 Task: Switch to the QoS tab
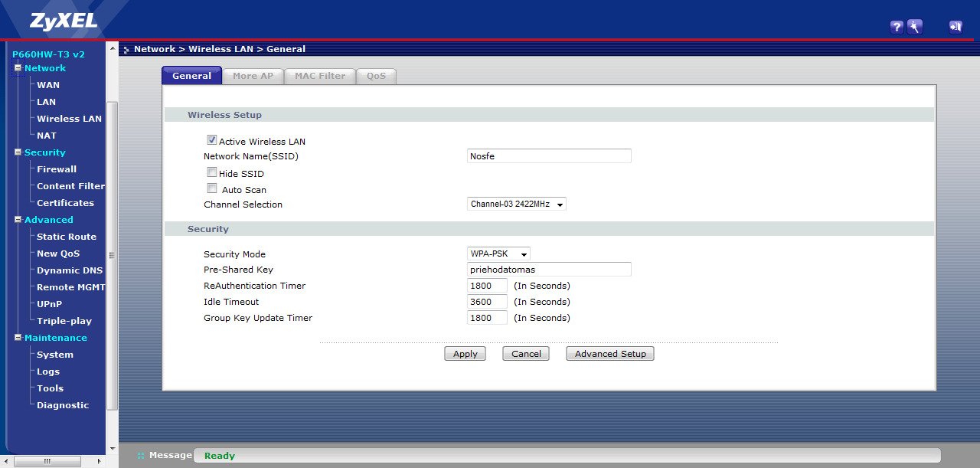[376, 76]
